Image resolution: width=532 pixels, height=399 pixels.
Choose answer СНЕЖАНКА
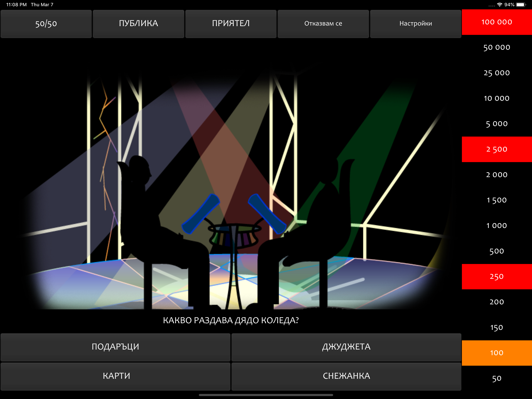point(346,376)
